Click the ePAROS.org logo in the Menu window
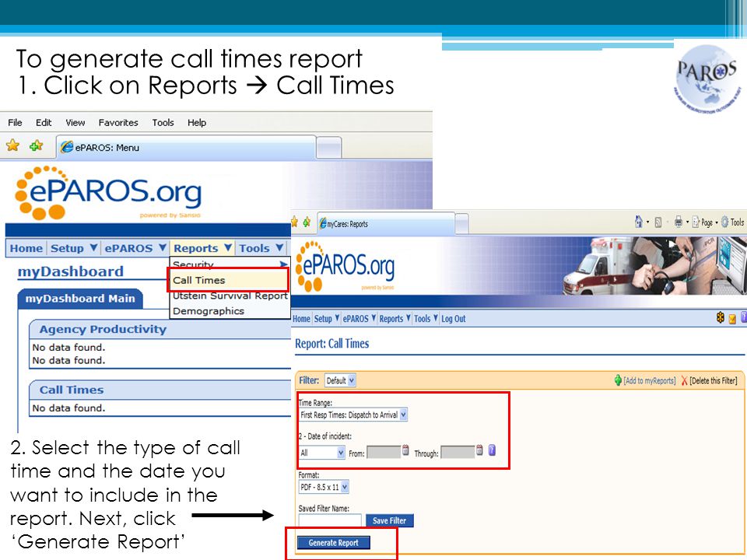This screenshot has height=560, width=747. (x=109, y=193)
